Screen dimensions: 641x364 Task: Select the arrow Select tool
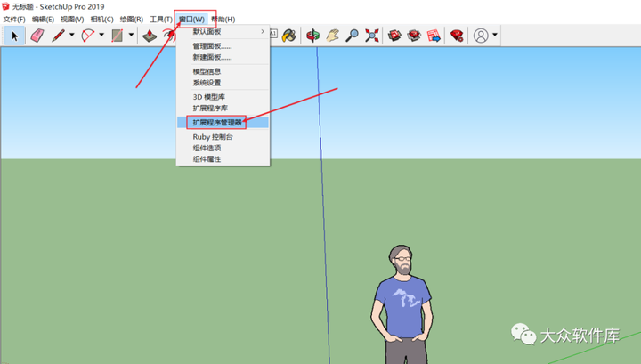(x=15, y=36)
